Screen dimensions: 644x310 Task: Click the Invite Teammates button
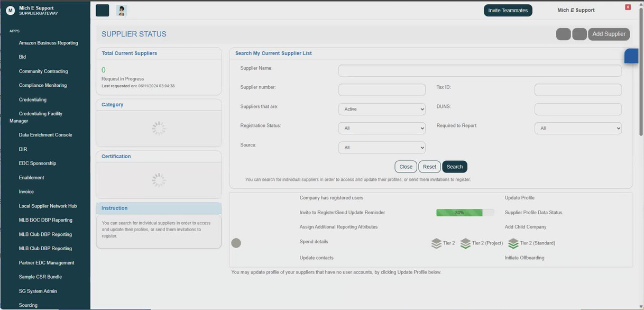(x=508, y=10)
